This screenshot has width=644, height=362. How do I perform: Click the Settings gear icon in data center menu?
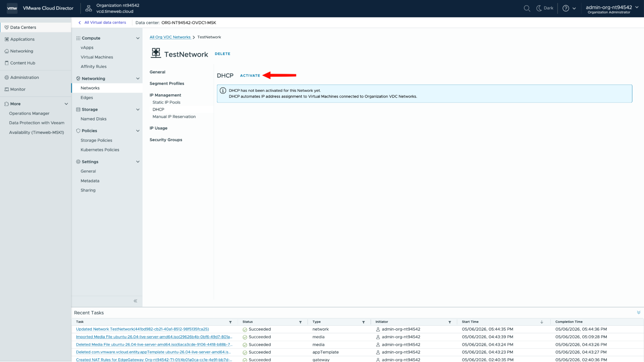pos(78,162)
